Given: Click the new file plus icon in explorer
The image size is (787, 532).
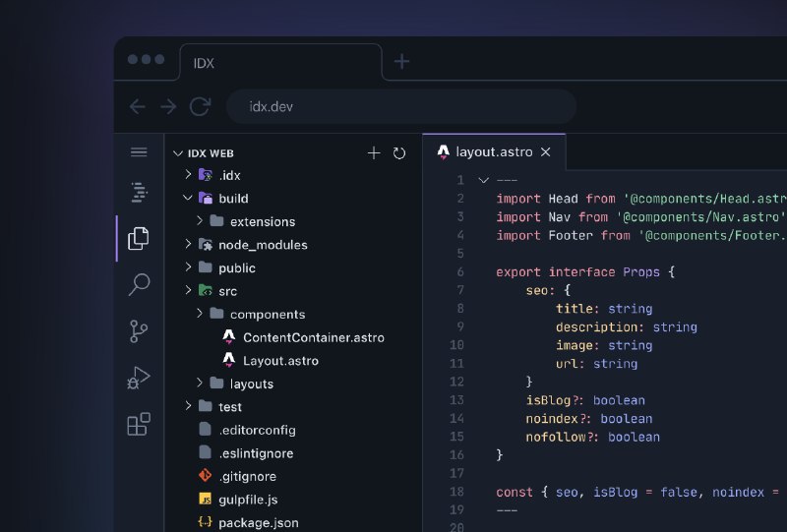Looking at the screenshot, I should pyautogui.click(x=374, y=153).
